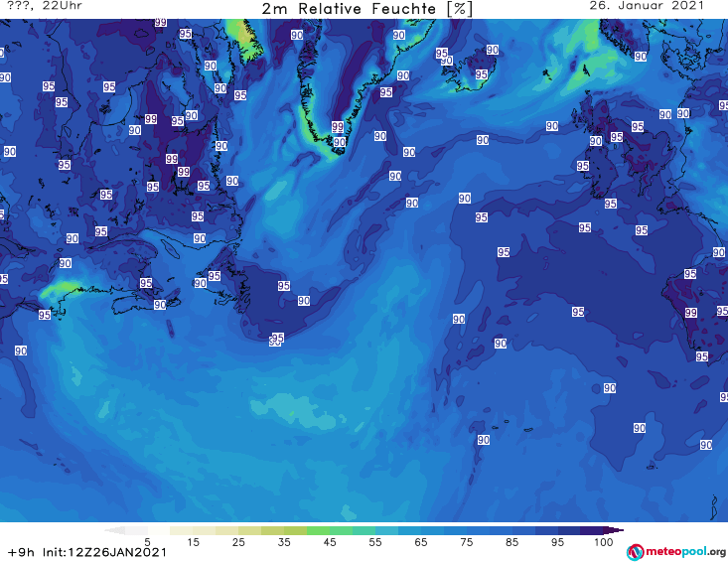This screenshot has height=562, width=728.
Task: Select the colorbar tick label '100'
Action: coord(604,542)
